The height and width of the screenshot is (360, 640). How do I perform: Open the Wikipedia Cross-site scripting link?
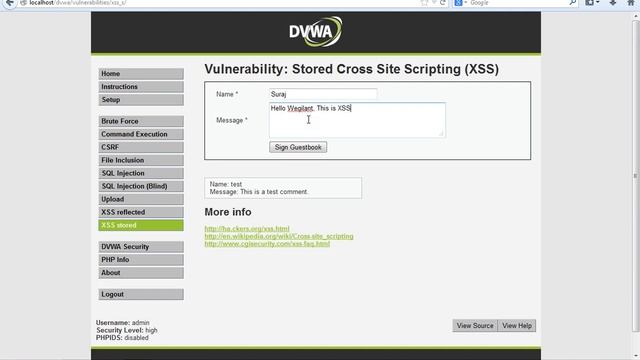[279, 236]
